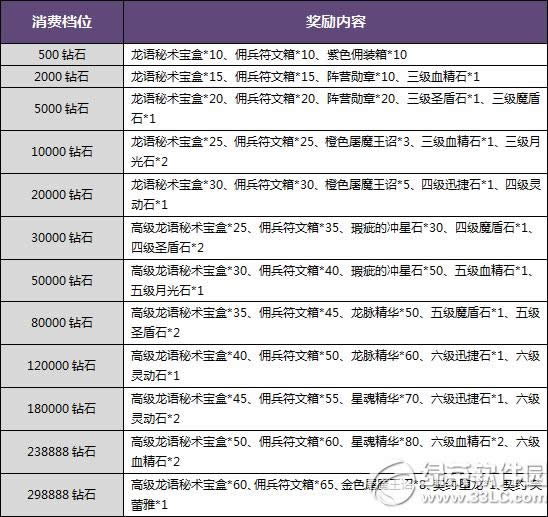Click the 消费档位 column header
The image size is (548, 517).
pyautogui.click(x=62, y=22)
